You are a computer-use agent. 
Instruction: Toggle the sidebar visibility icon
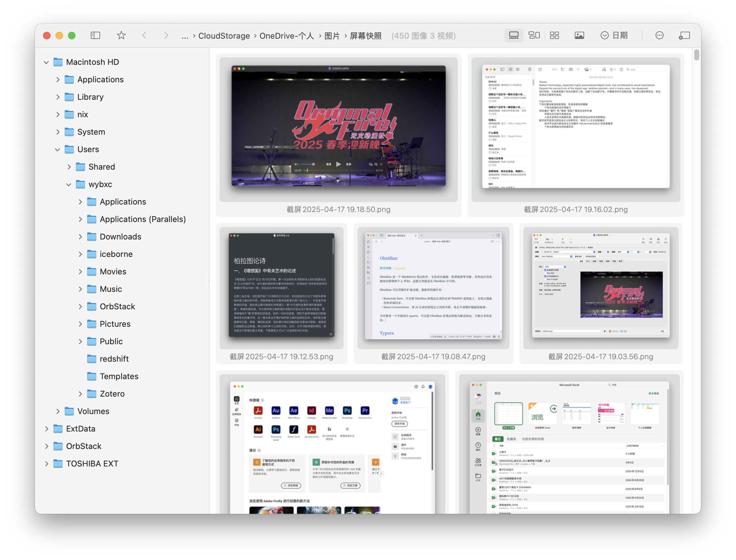95,35
